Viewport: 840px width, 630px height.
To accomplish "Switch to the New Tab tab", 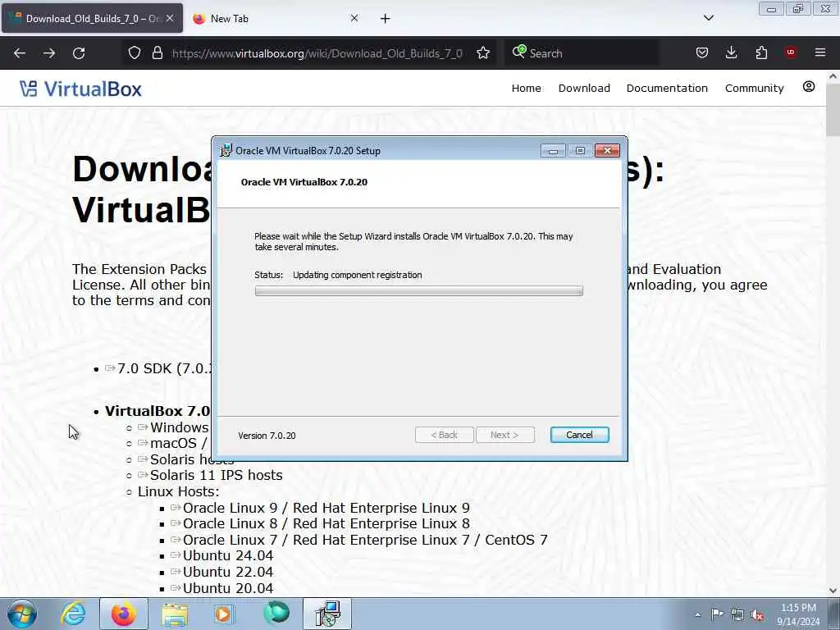I will (276, 18).
